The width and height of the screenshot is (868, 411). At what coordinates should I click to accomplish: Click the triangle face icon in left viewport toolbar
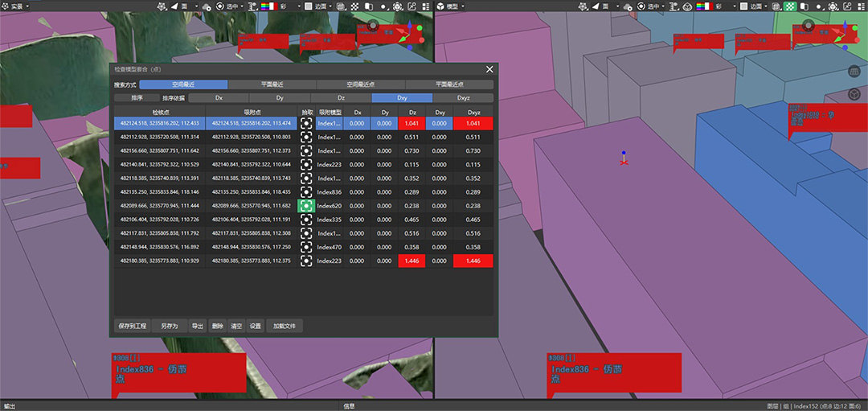point(174,6)
